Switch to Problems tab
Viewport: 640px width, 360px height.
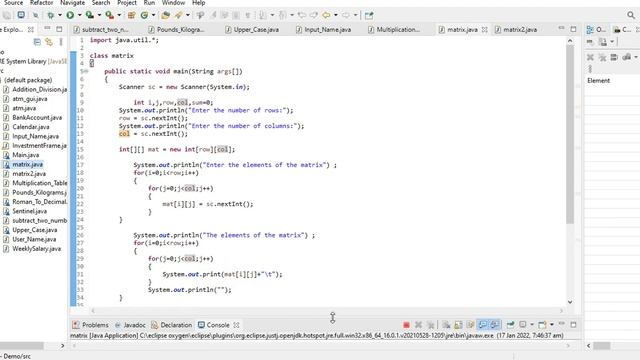(91, 325)
